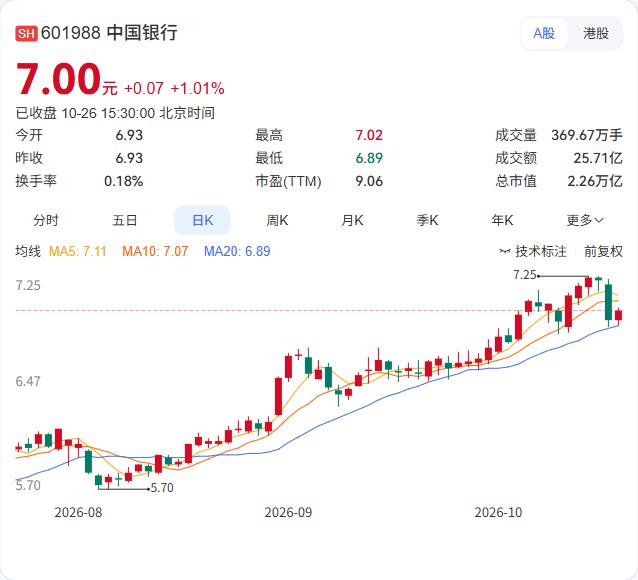Switch to the A股 market toggle

(x=544, y=33)
